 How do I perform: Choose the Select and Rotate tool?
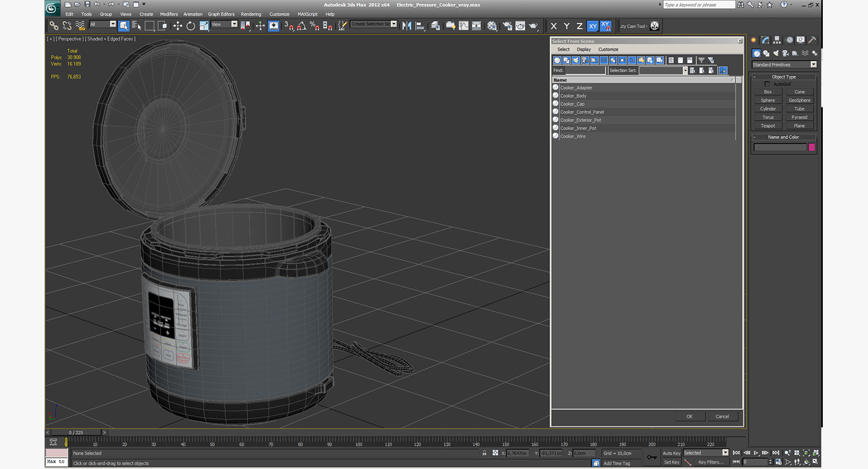coord(191,26)
